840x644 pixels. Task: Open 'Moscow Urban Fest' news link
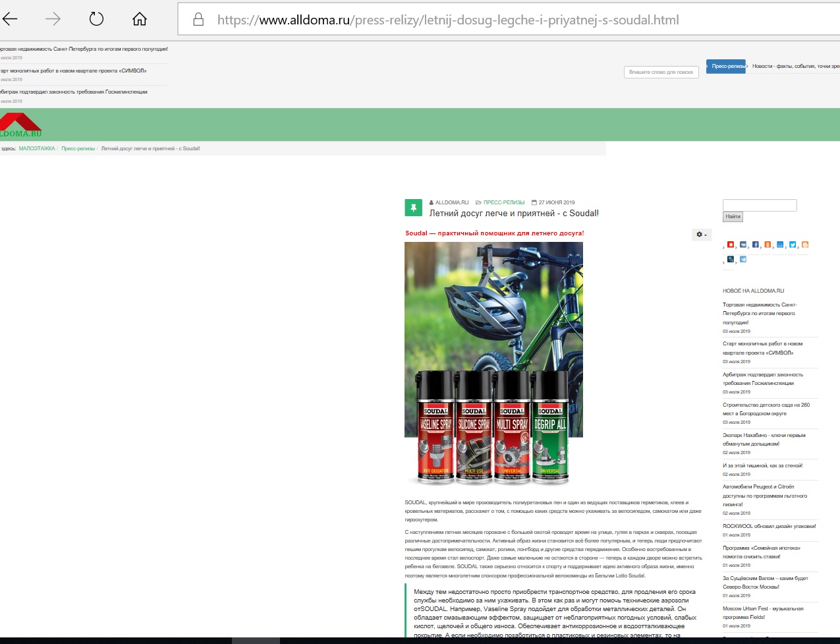[x=763, y=613]
